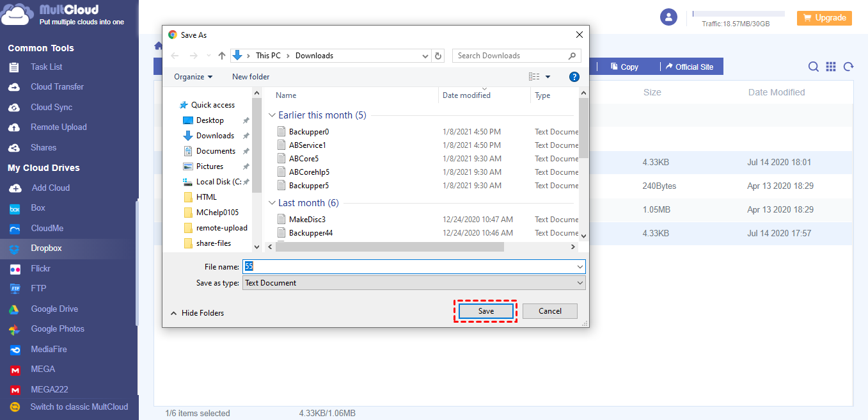Click Add Cloud in sidebar
This screenshot has height=420, width=868.
tap(51, 188)
